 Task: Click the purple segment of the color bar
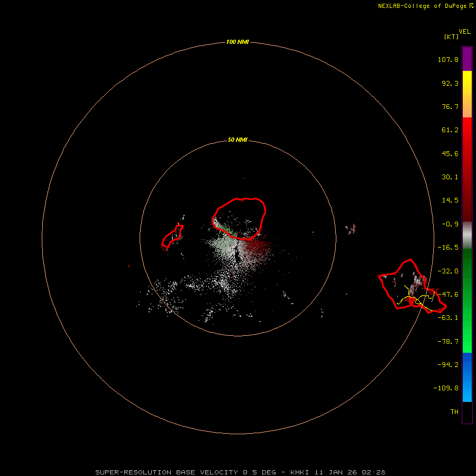[467, 59]
